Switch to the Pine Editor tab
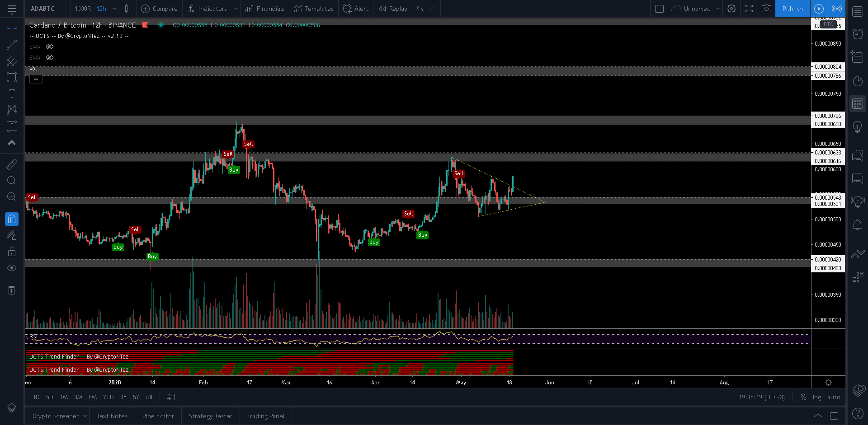The width and height of the screenshot is (868, 425). (158, 416)
